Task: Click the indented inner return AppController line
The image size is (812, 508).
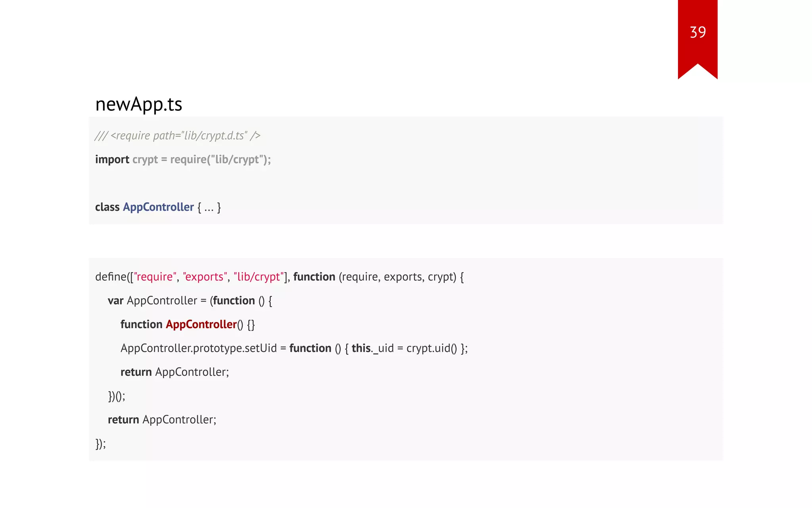Action: point(174,372)
